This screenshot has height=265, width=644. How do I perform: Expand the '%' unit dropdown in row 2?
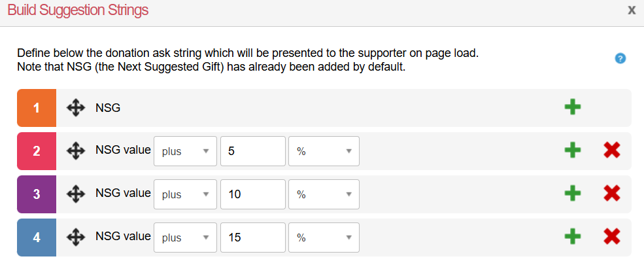coord(324,151)
